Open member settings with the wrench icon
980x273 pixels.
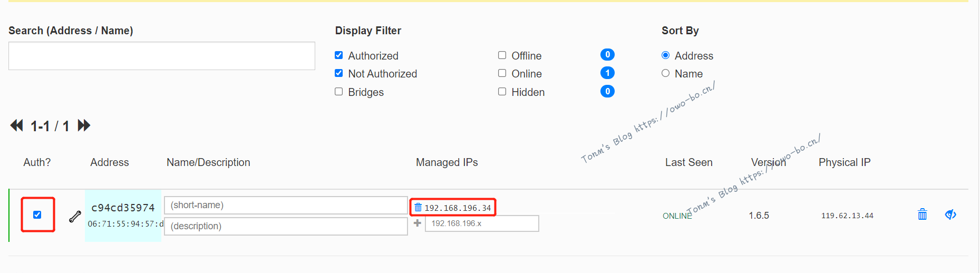click(x=75, y=216)
